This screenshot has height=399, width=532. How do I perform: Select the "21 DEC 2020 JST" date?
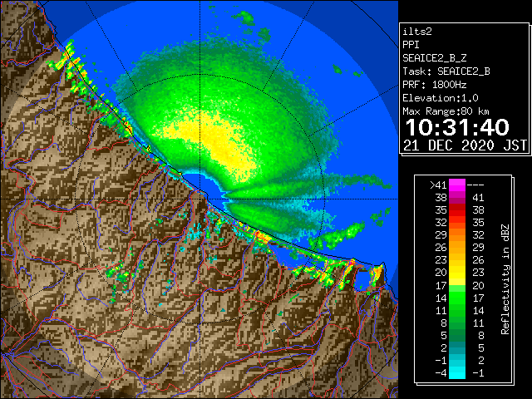pyautogui.click(x=465, y=145)
